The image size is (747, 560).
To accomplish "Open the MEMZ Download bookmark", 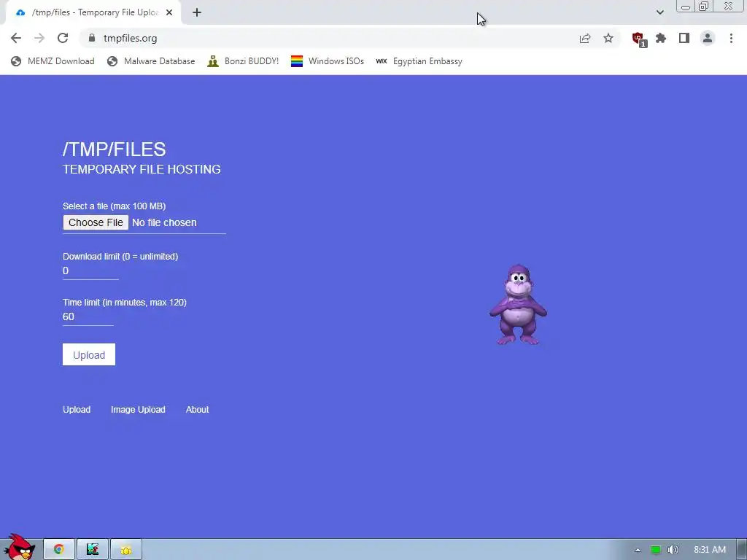I will tap(53, 61).
